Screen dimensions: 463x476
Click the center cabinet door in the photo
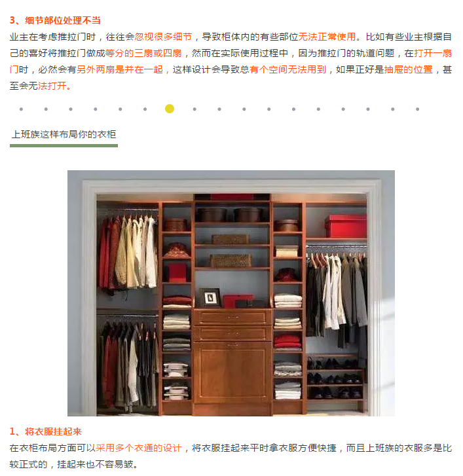click(232, 373)
